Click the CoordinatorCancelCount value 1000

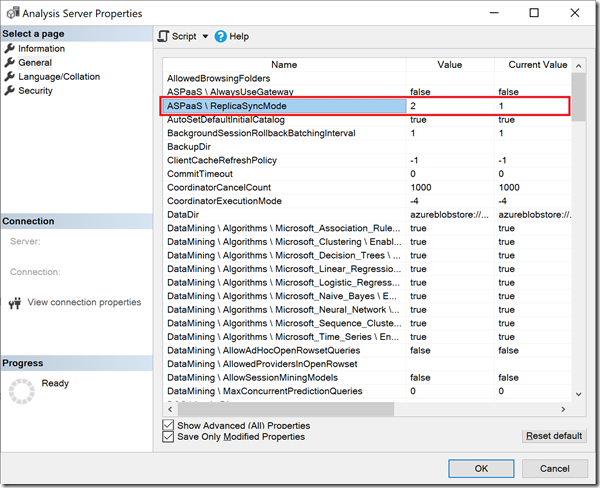click(x=421, y=188)
